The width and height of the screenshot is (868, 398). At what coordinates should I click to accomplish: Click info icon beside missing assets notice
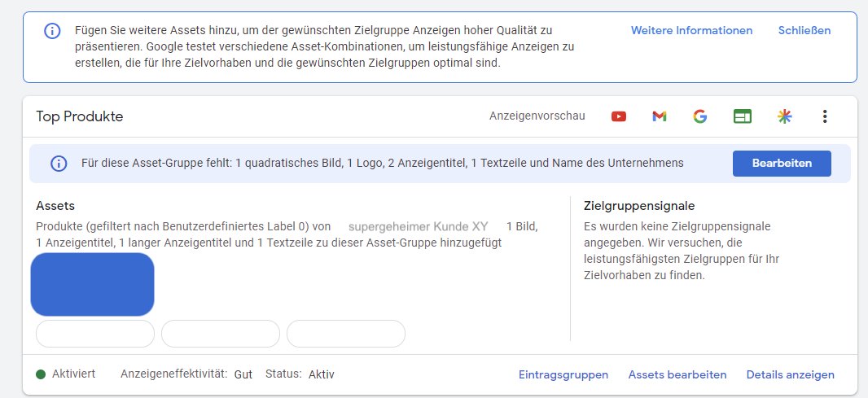59,164
